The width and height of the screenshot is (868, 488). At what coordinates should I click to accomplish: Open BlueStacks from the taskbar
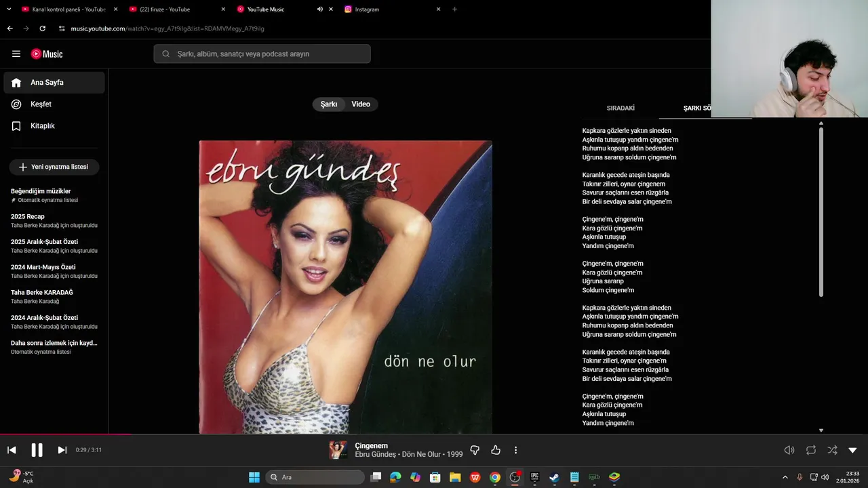coord(614,477)
